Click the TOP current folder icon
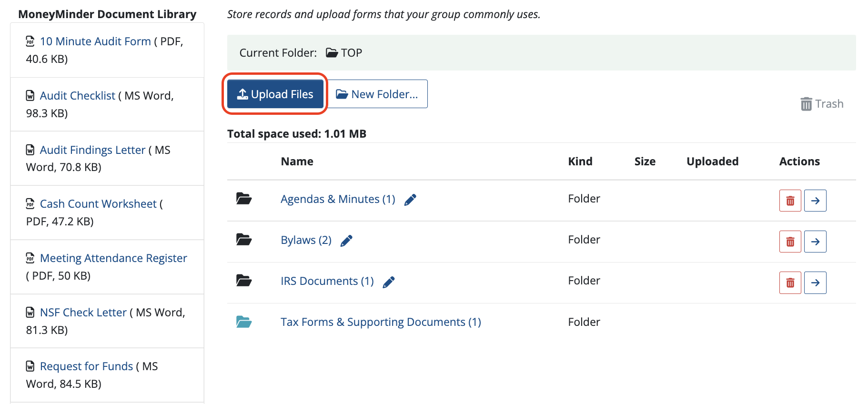 (332, 52)
